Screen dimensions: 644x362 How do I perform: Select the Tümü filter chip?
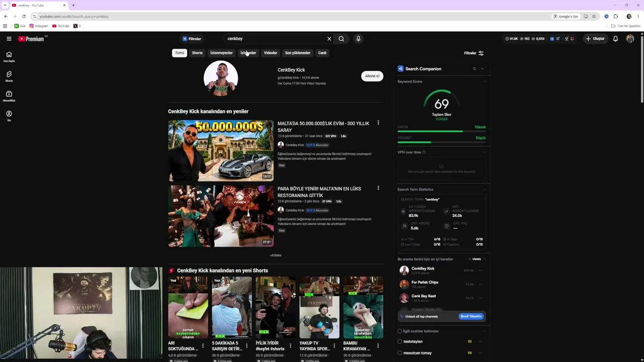[180, 53]
